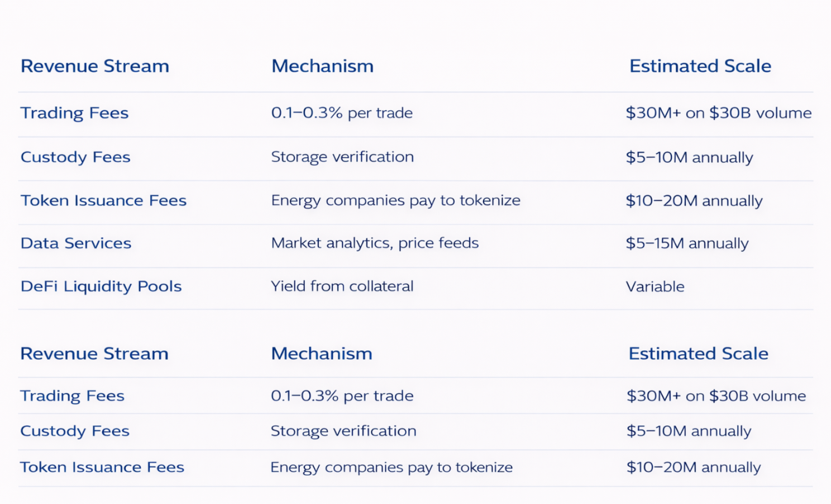Click the 'Variable' estimated scale cell
Viewport: 831px width, 504px height.
[655, 287]
